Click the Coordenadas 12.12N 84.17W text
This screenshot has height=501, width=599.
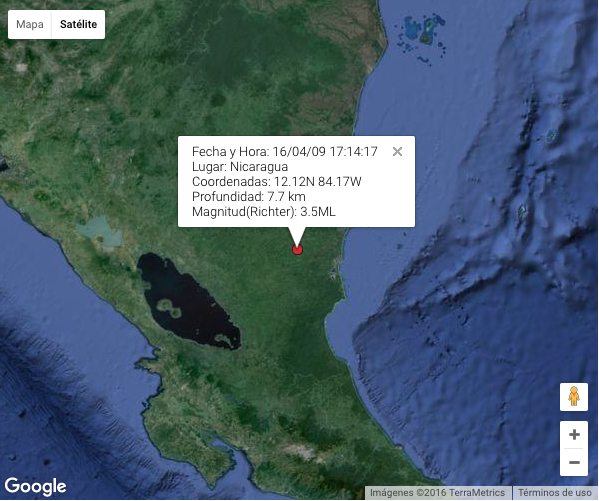click(277, 182)
